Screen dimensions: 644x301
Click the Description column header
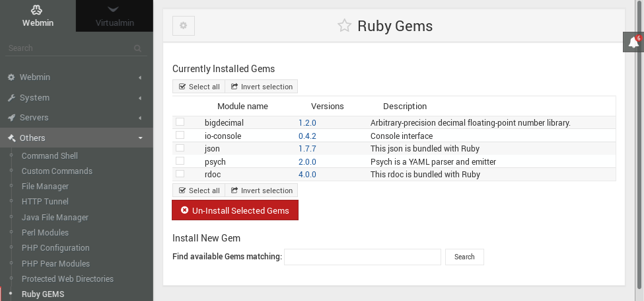pyautogui.click(x=405, y=107)
